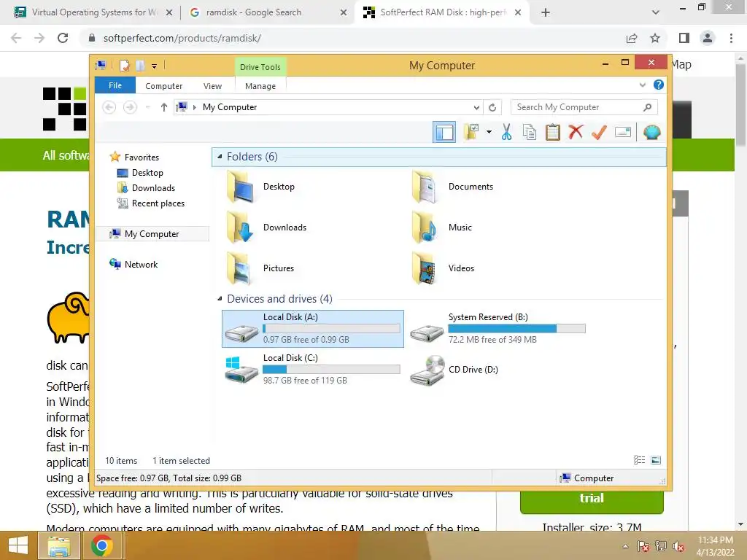Collapse the Folders (6) group
The image size is (747, 560).
(x=220, y=156)
